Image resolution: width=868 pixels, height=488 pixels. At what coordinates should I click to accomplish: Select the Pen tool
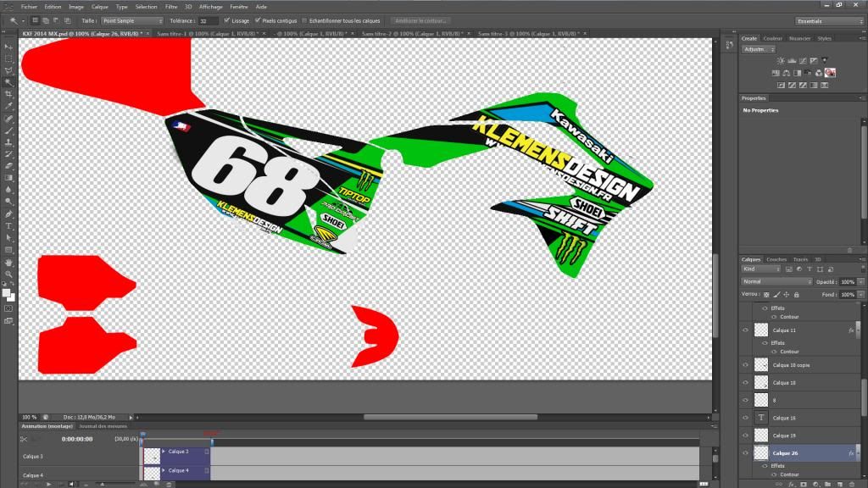pos(8,214)
